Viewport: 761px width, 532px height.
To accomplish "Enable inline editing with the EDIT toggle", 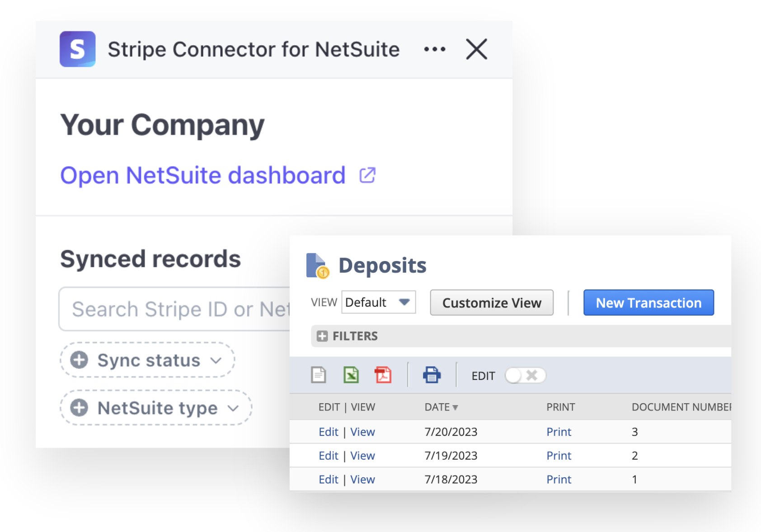I will click(x=525, y=375).
